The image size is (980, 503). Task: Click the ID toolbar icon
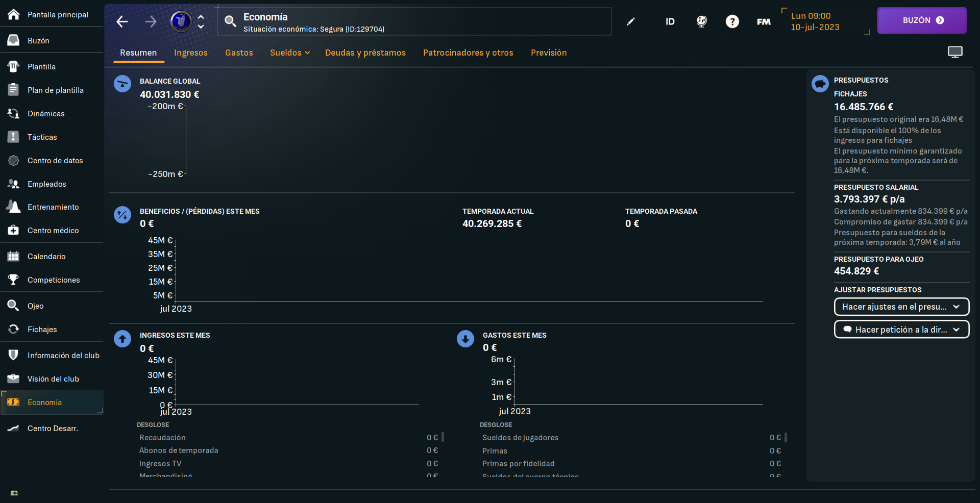click(x=670, y=21)
